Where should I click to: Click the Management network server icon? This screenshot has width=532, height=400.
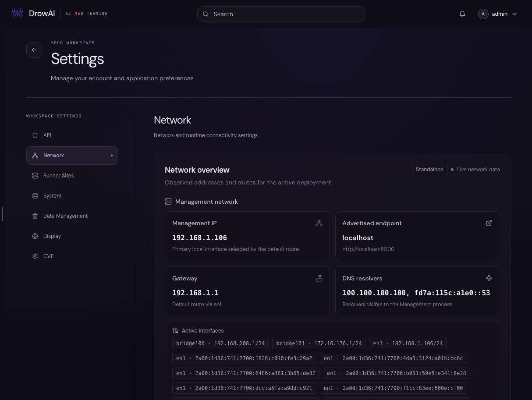coord(168,202)
